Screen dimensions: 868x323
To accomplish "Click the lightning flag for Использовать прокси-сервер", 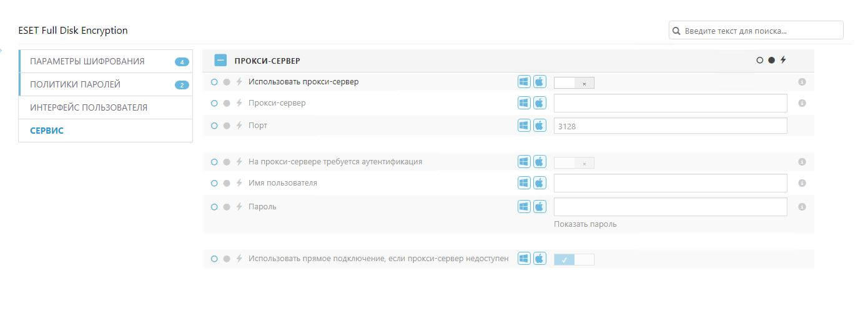I will [239, 82].
